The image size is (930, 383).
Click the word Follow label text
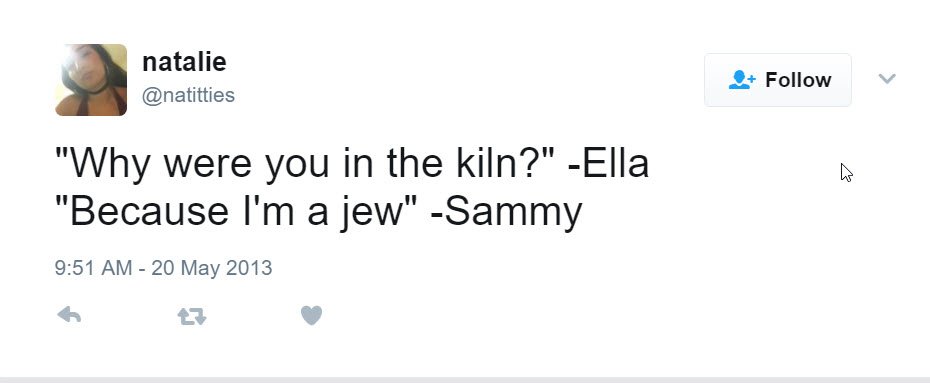pos(798,80)
